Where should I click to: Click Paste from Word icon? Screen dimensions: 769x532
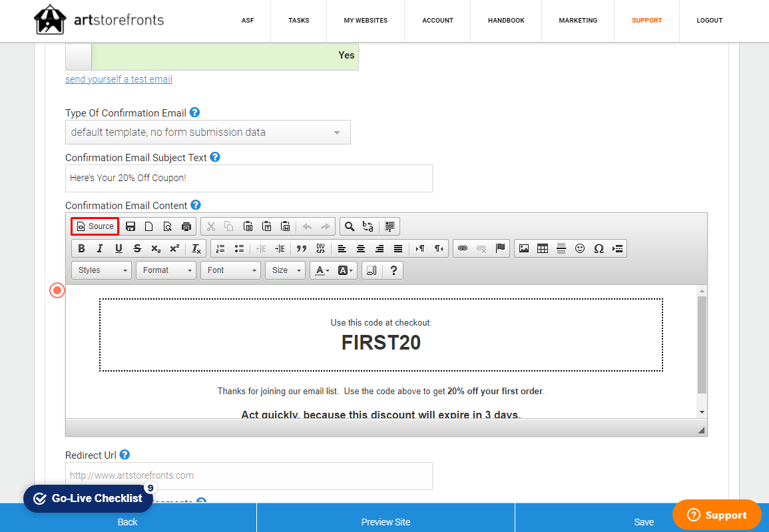286,226
